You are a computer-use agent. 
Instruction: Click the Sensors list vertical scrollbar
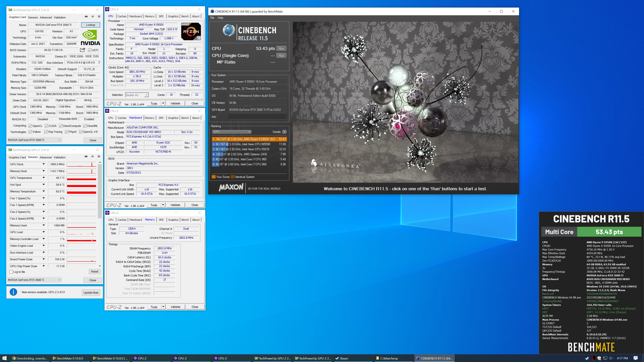pos(100,214)
